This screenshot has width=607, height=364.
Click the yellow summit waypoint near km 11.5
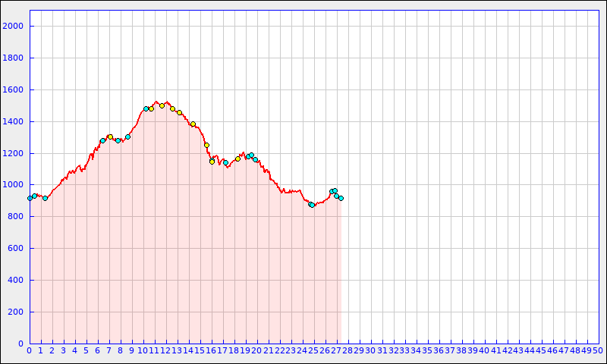162,105
